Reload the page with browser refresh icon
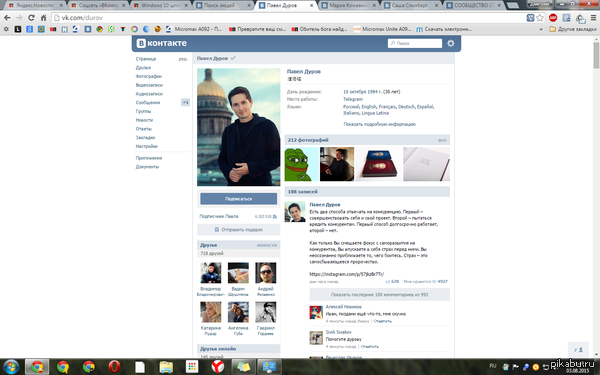 pos(31,18)
